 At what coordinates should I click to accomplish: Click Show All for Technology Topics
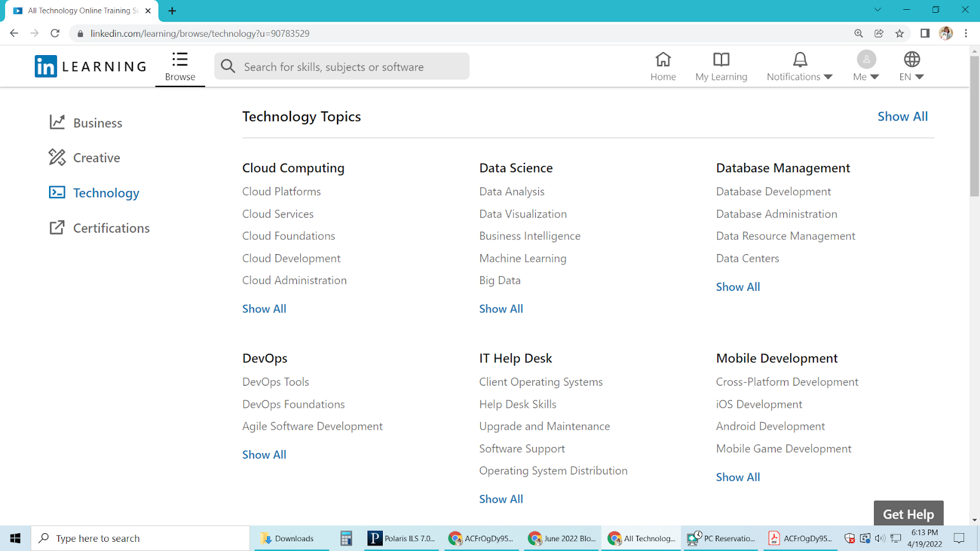pos(903,116)
